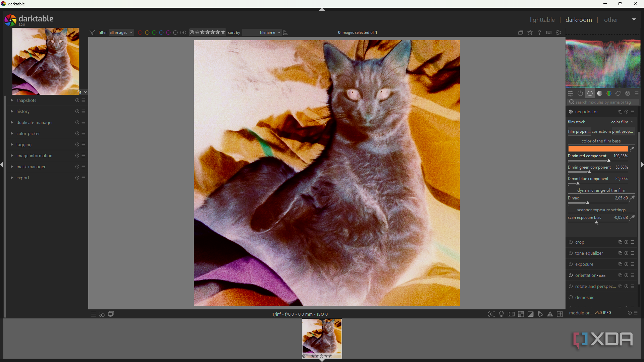Image resolution: width=644 pixels, height=362 pixels.
Task: Select the base modules group icon
Action: [x=590, y=94]
